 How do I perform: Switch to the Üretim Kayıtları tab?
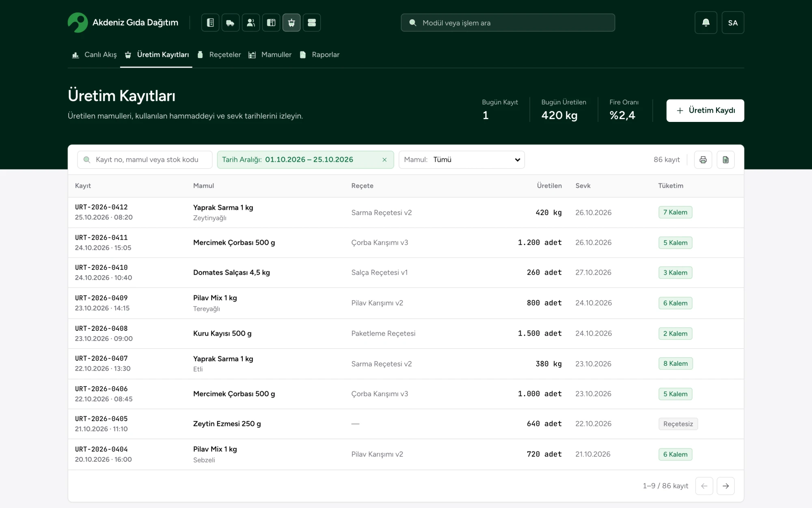(x=156, y=55)
